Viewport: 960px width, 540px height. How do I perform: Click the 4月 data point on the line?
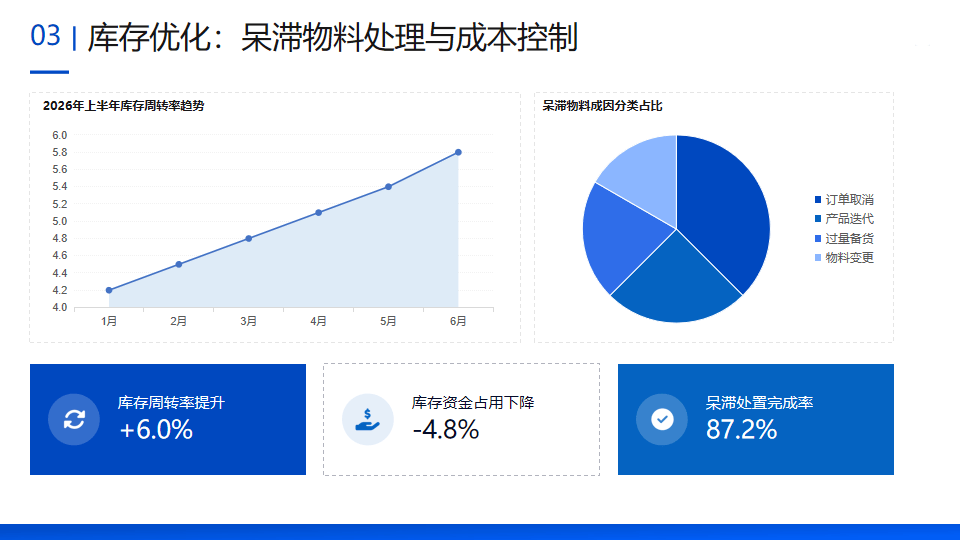[x=318, y=212]
